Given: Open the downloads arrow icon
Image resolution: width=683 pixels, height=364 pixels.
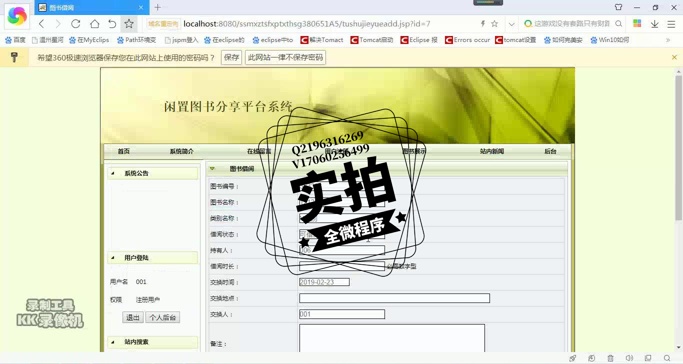Looking at the screenshot, I should (x=654, y=24).
